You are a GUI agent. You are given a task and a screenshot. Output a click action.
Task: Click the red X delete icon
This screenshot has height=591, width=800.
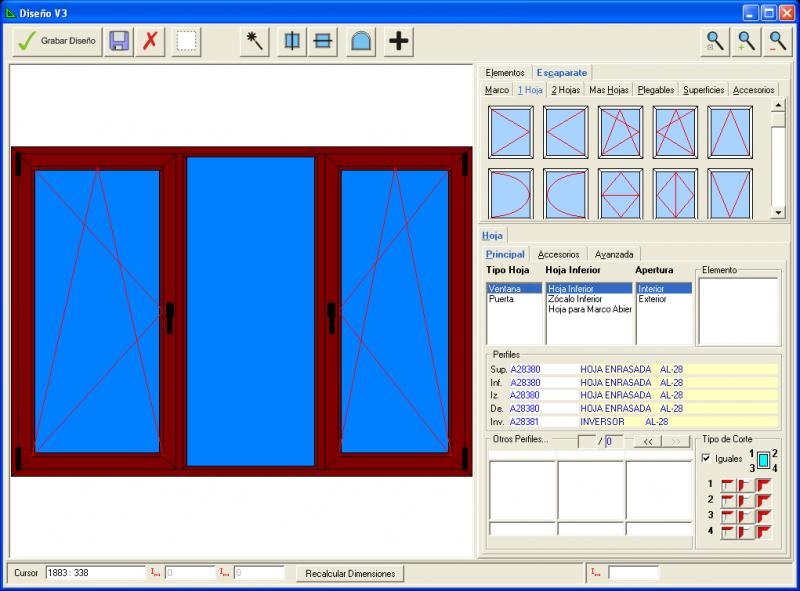(x=150, y=41)
